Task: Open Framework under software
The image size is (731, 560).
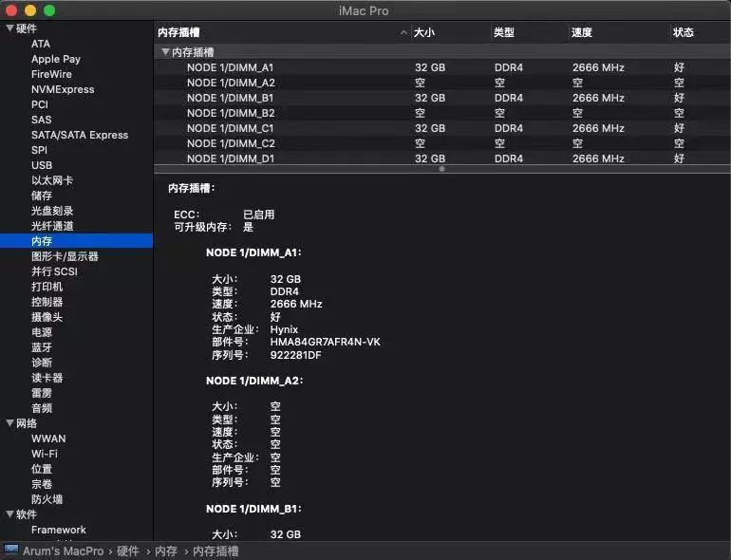Action: point(59,530)
